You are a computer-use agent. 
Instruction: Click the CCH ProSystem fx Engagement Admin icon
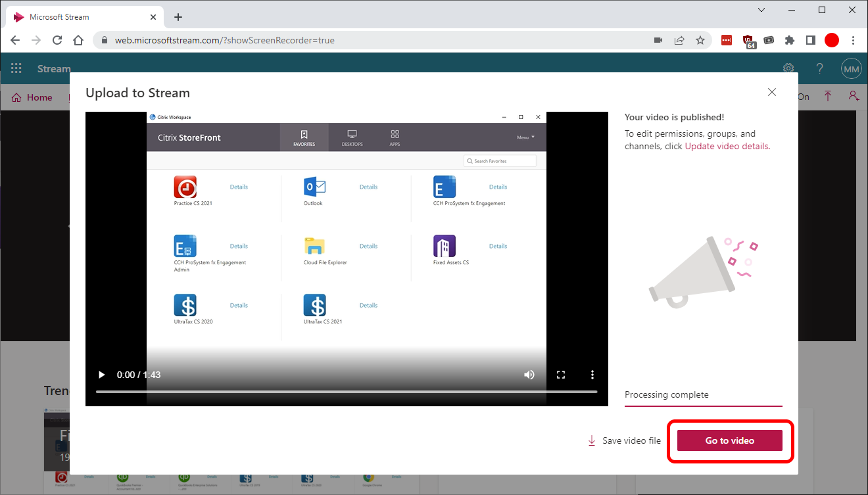tap(185, 246)
